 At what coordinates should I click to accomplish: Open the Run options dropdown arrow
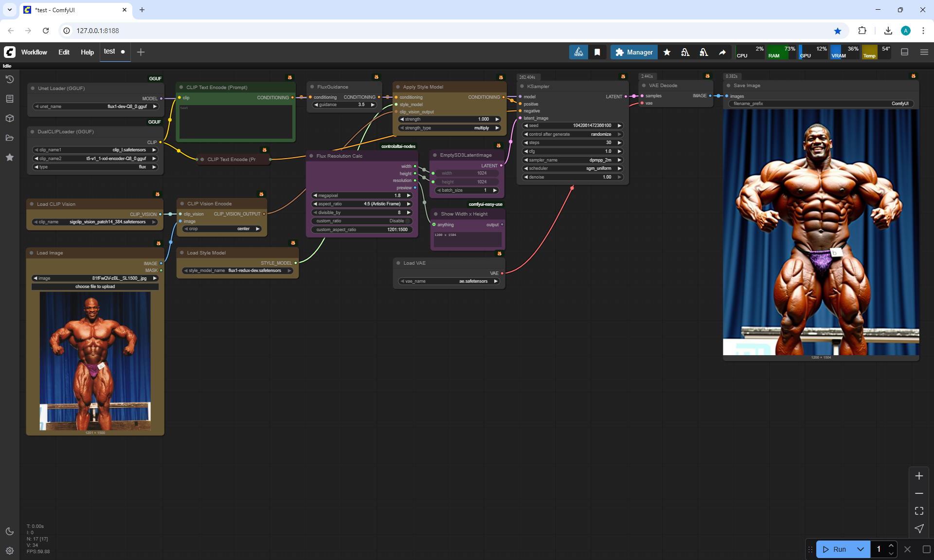(860, 549)
